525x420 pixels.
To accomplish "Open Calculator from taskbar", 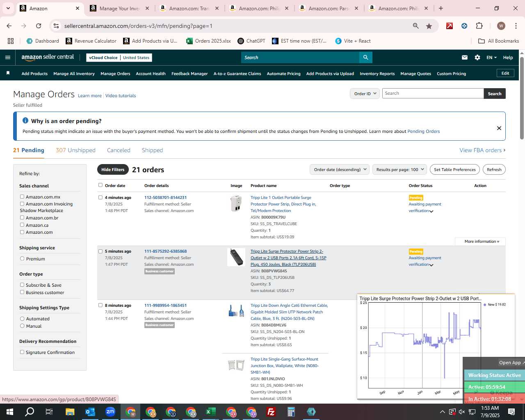I will pos(291,412).
